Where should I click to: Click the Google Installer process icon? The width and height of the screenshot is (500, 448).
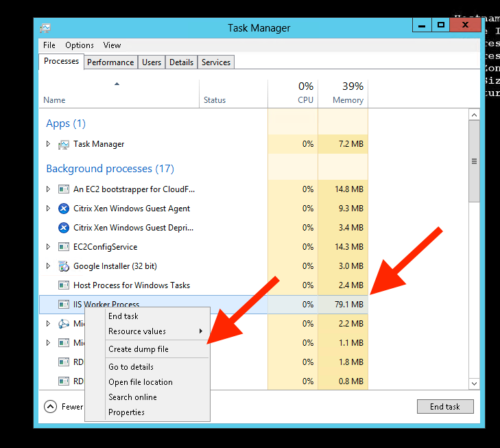point(64,266)
